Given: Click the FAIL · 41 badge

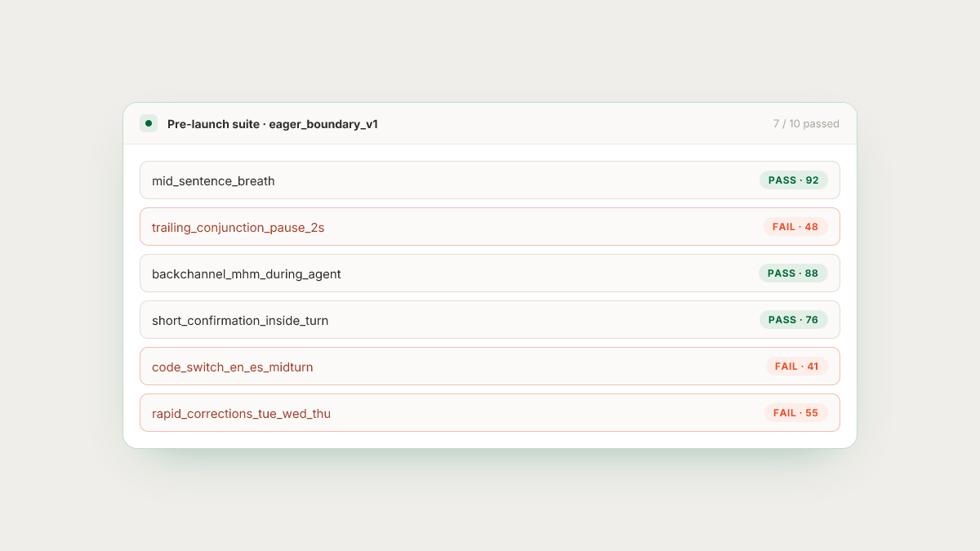Looking at the screenshot, I should (796, 367).
